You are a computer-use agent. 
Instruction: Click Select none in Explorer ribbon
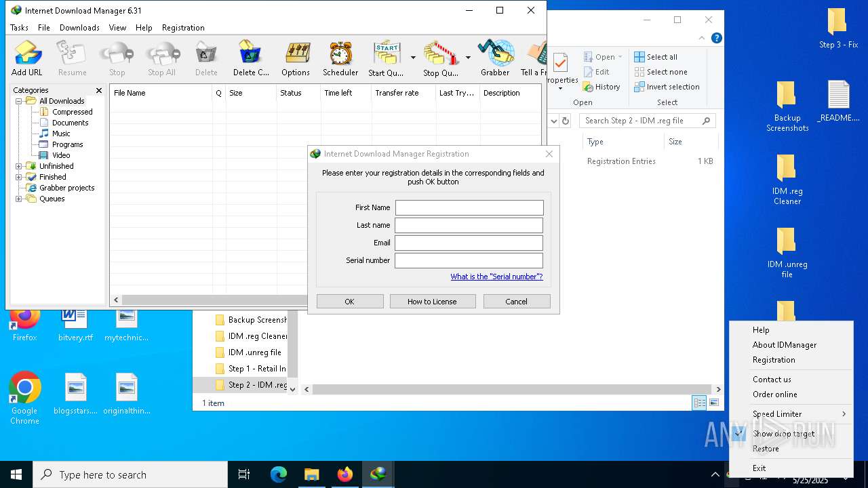point(660,72)
